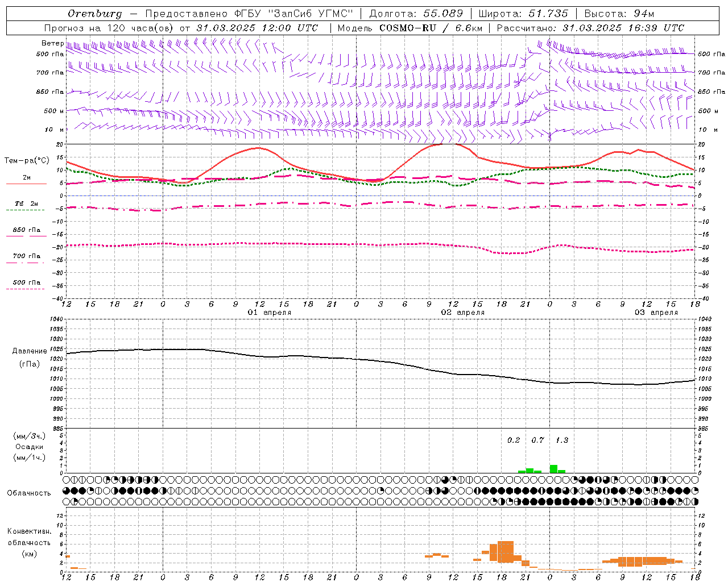Click the dotted line sample under legend '500 гПа'
Screen dimensions: 728x582
click(x=26, y=289)
